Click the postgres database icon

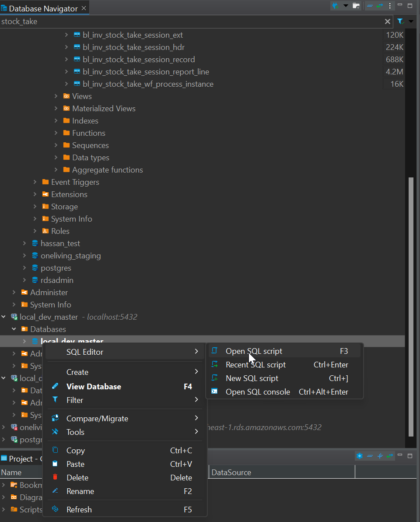click(35, 268)
